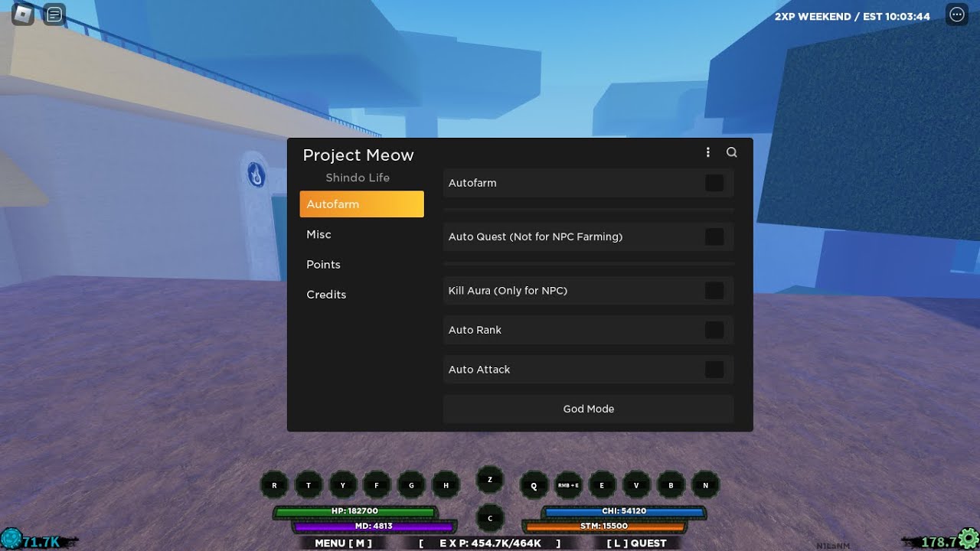The height and width of the screenshot is (551, 980).
Task: Enable Auto Quest (Not for NPC Farming) checkbox
Action: pos(714,236)
